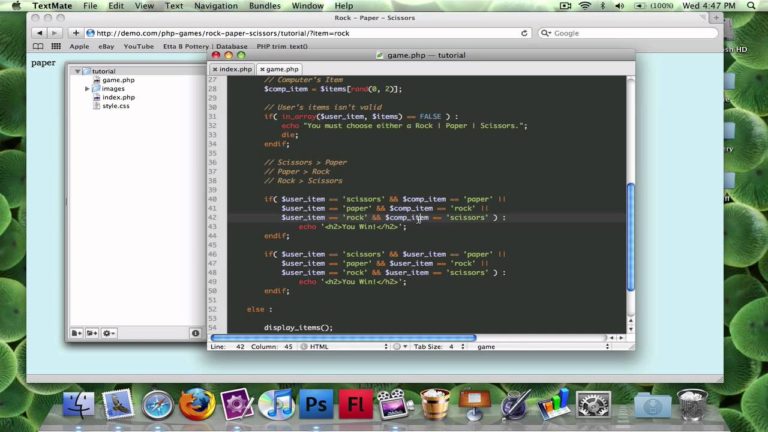
Task: Expand the images folder
Action: pos(87,89)
